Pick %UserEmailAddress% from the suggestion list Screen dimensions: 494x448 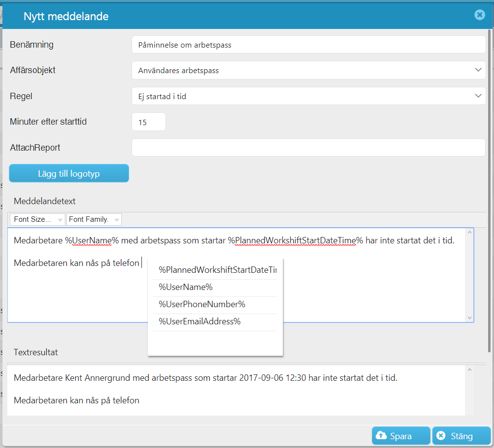(x=215, y=322)
